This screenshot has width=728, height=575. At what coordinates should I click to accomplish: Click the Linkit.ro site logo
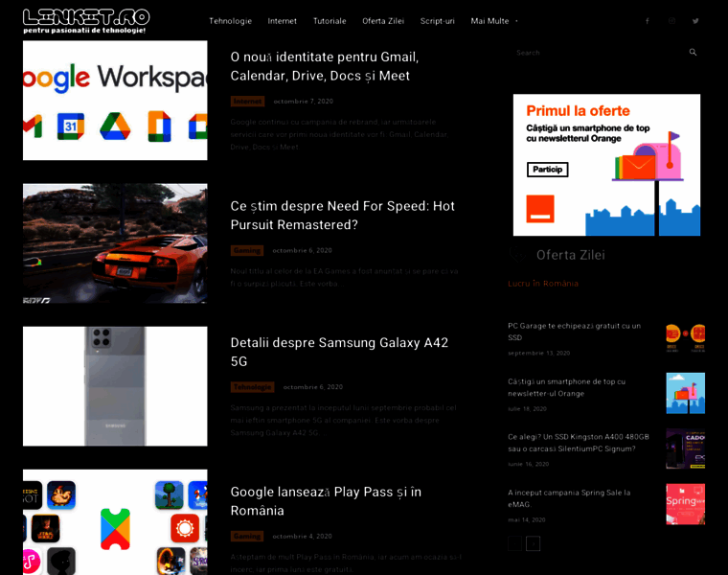point(86,21)
